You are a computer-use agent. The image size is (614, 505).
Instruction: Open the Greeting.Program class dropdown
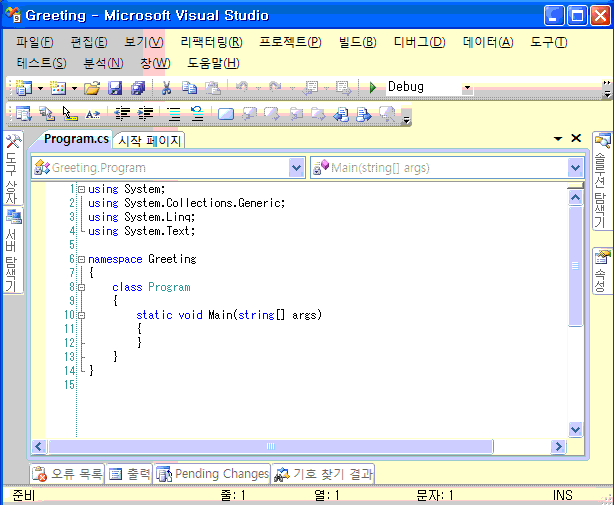click(x=297, y=168)
